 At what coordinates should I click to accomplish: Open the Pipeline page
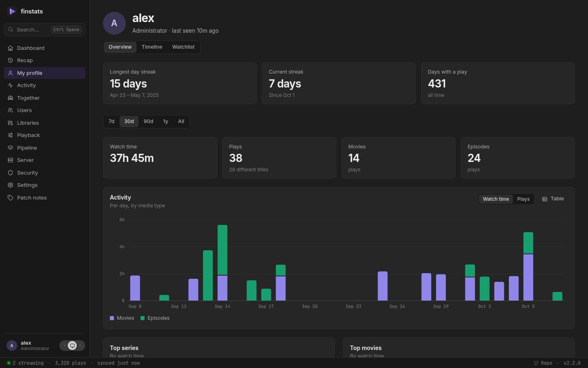click(x=45, y=148)
